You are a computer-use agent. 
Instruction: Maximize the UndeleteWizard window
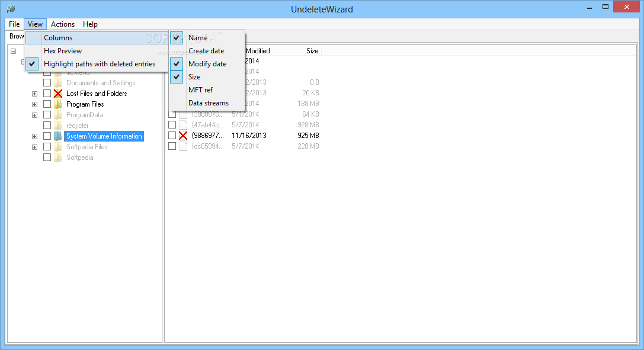pos(605,7)
